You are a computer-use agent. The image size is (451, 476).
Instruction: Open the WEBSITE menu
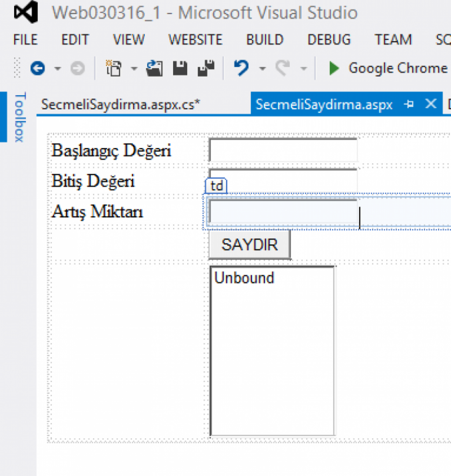(x=195, y=40)
